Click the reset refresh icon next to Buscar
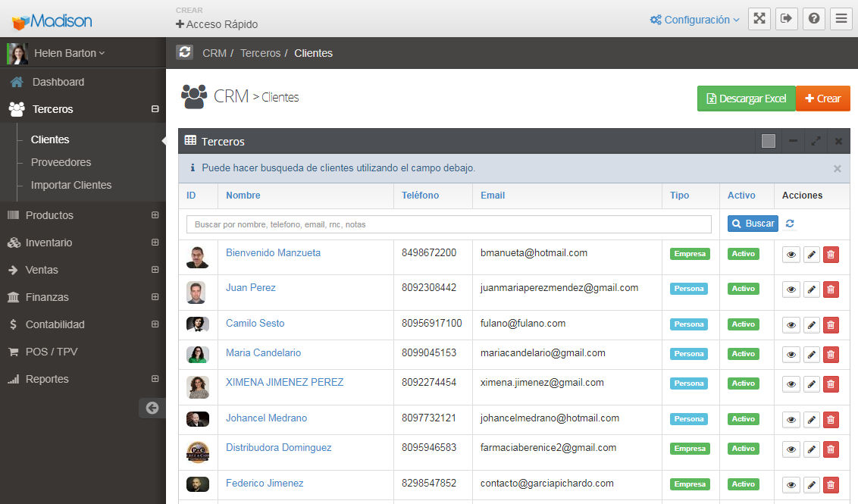The width and height of the screenshot is (858, 504). point(791,224)
